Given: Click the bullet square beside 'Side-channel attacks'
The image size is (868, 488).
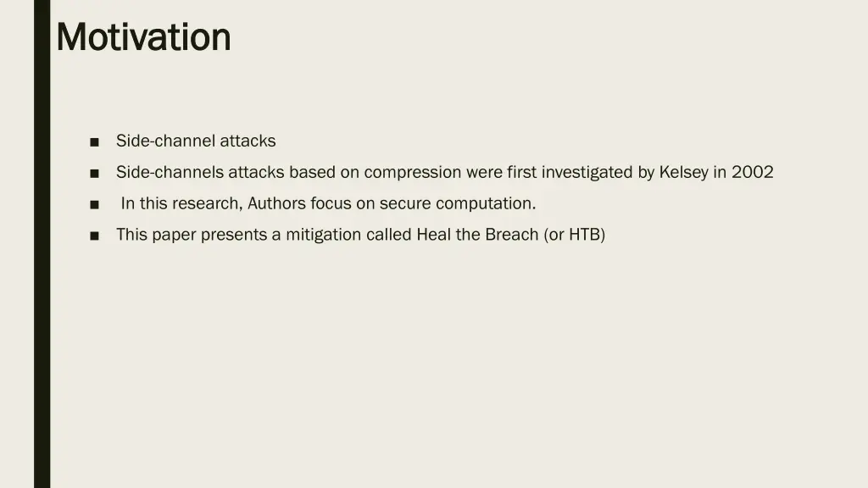Looking at the screenshot, I should pos(94,142).
